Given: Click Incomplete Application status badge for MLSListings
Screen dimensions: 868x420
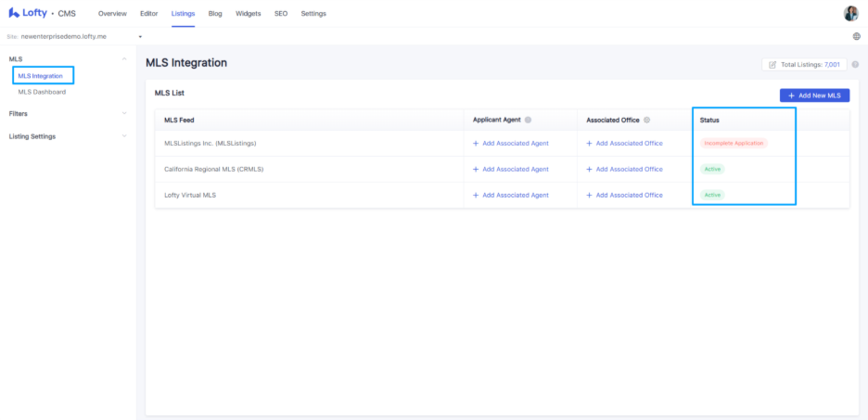Looking at the screenshot, I should pos(734,144).
